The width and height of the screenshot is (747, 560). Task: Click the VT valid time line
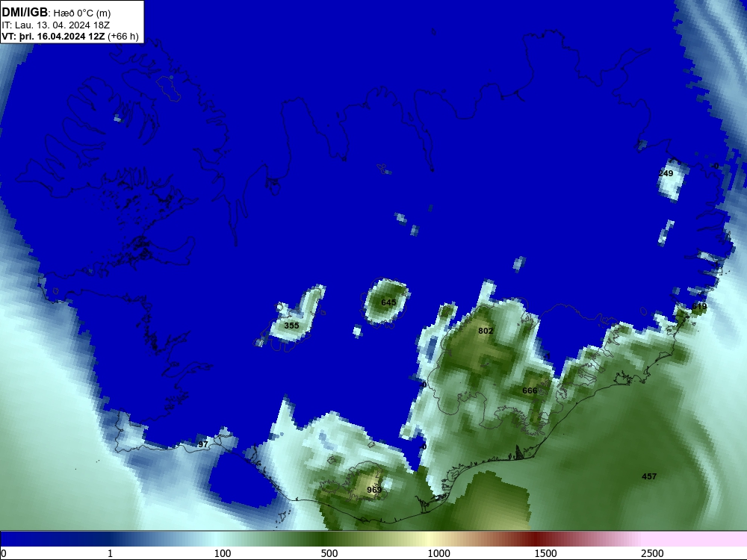(x=70, y=37)
